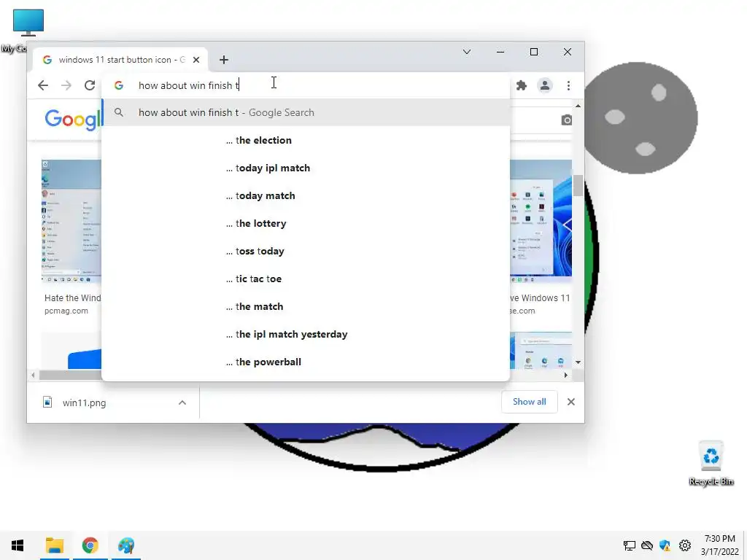Click the 'Hate the Wind' result caption

pos(72,297)
